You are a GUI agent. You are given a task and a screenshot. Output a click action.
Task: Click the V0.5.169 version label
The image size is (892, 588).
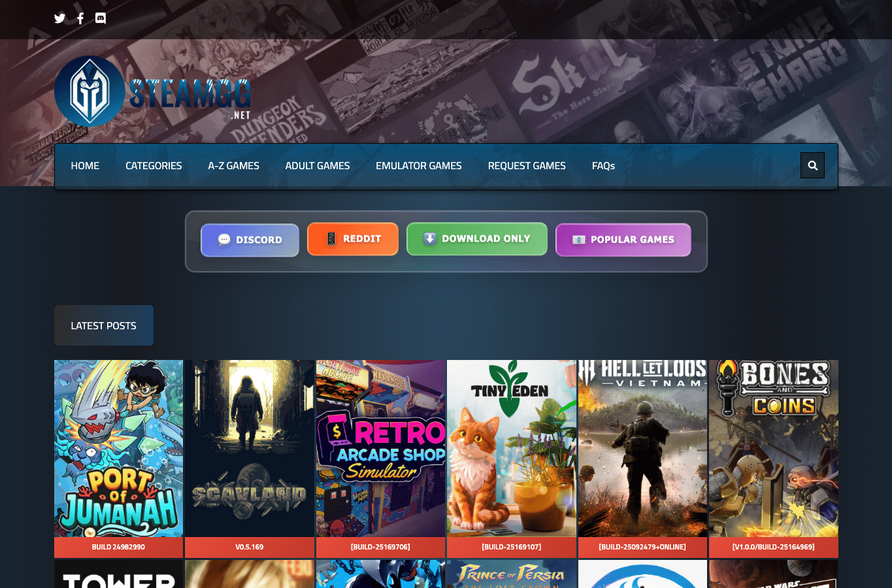tap(250, 547)
